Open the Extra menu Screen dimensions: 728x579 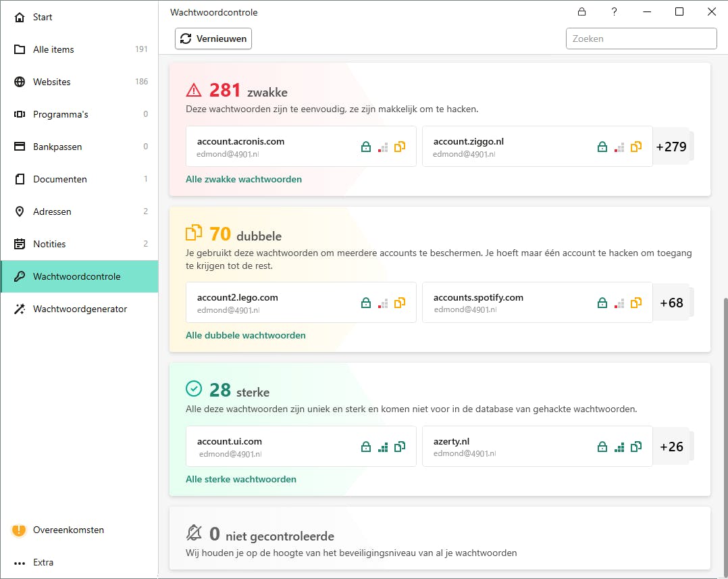(x=43, y=562)
